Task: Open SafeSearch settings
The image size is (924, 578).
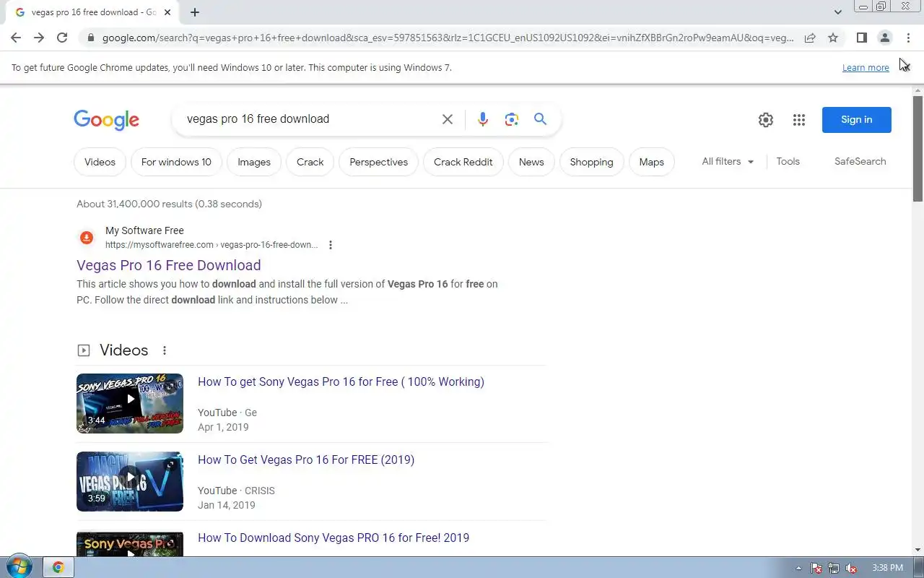Action: point(860,162)
